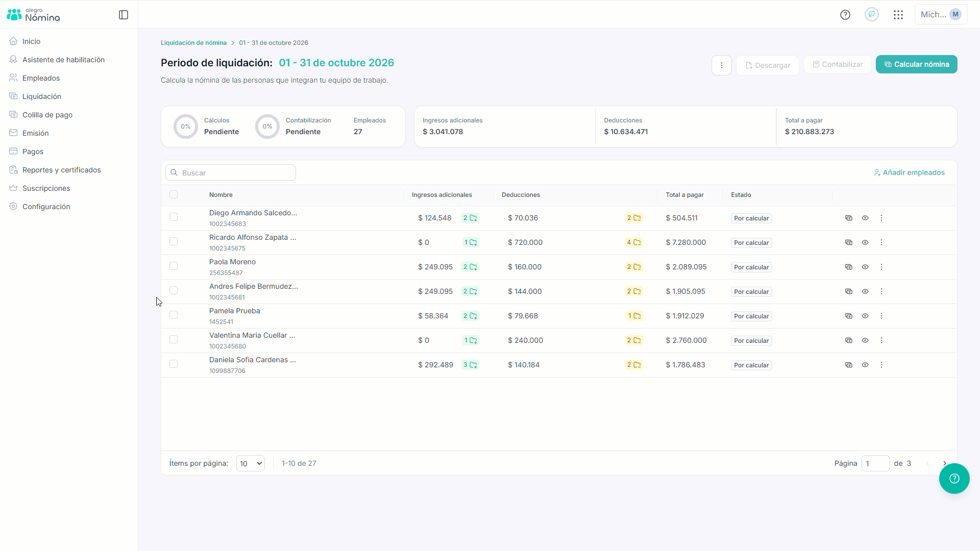Focus the Buscar search field

[231, 172]
